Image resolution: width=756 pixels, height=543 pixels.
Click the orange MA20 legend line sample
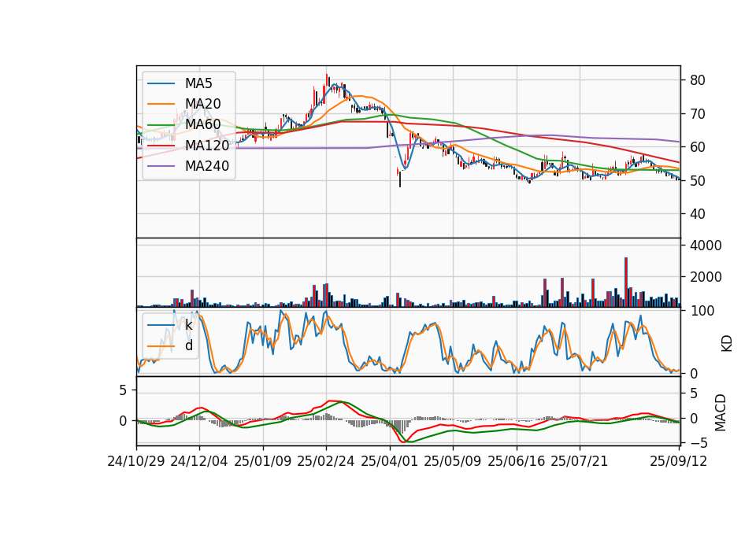click(x=161, y=104)
